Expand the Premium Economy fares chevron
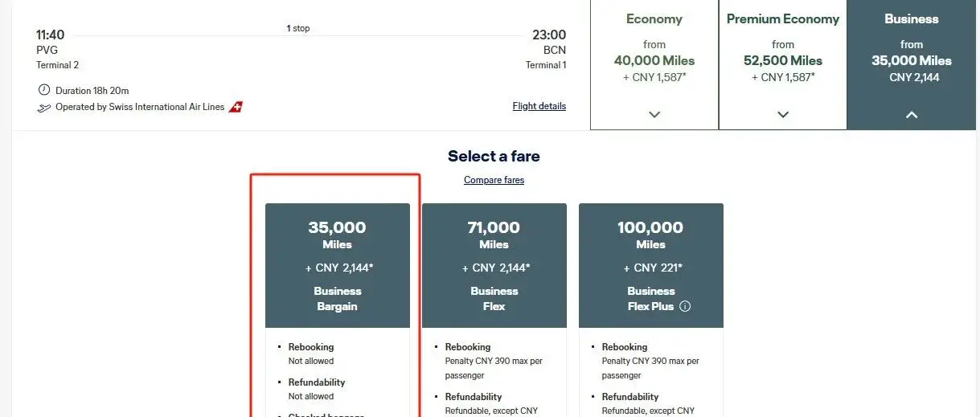This screenshot has width=980, height=417. point(783,114)
